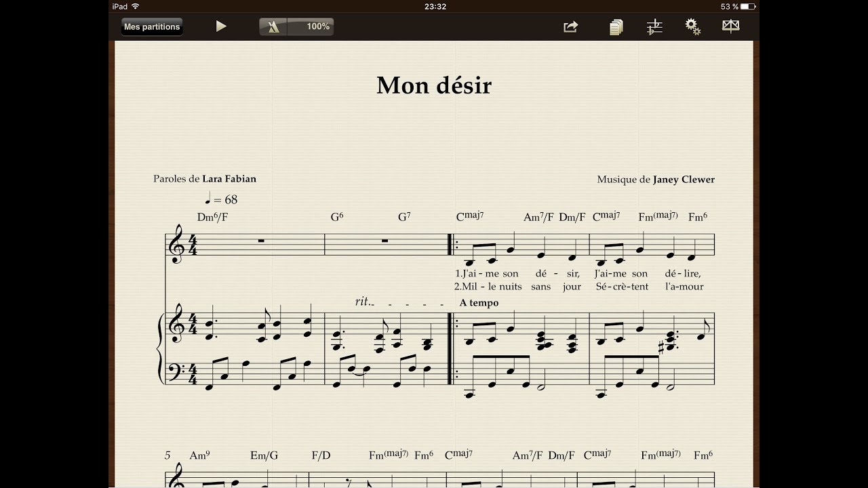The image size is (868, 488).
Task: Tap the 23:32 clock in status bar
Action: coord(435,6)
